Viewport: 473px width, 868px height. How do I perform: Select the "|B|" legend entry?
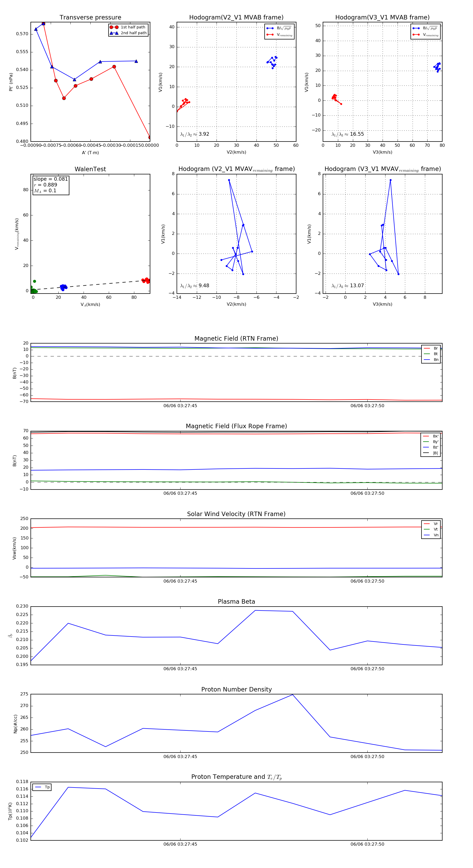[431, 453]
